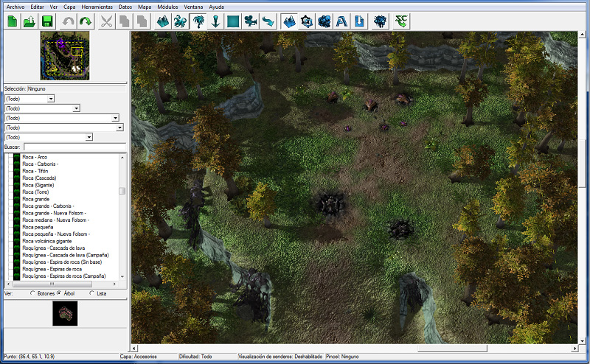Open the Ayuda menu
590x364 pixels.
click(216, 7)
